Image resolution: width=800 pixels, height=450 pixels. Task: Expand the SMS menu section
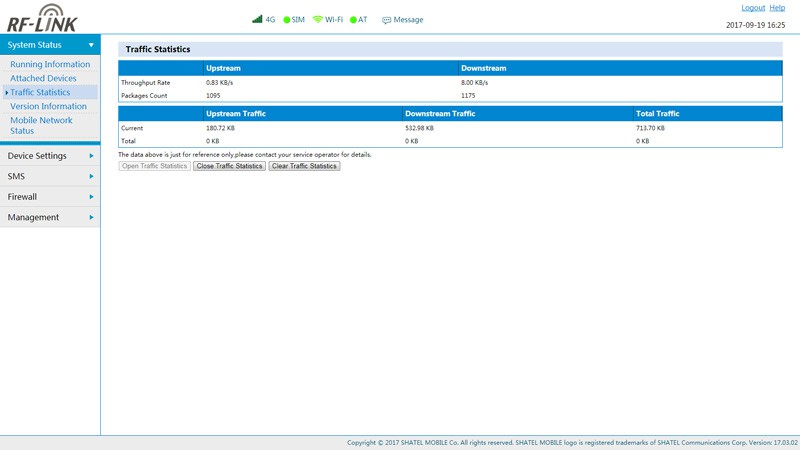[50, 177]
